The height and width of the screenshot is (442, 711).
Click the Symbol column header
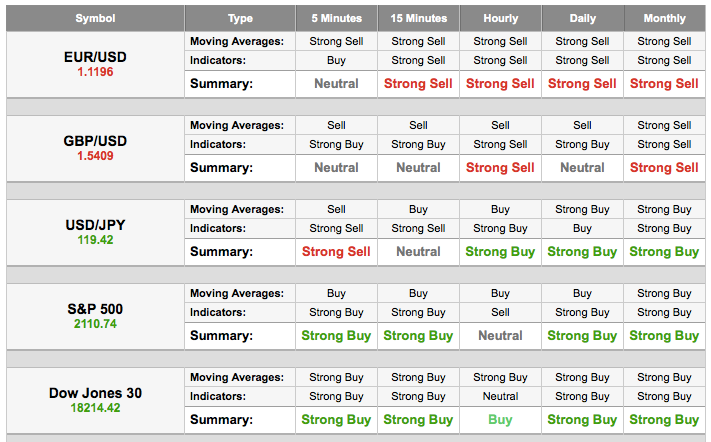point(95,18)
